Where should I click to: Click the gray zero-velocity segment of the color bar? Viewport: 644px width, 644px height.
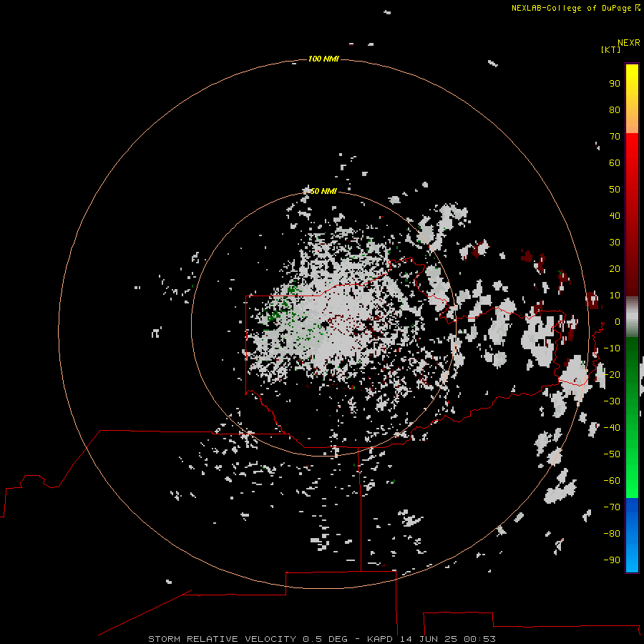[x=632, y=317]
